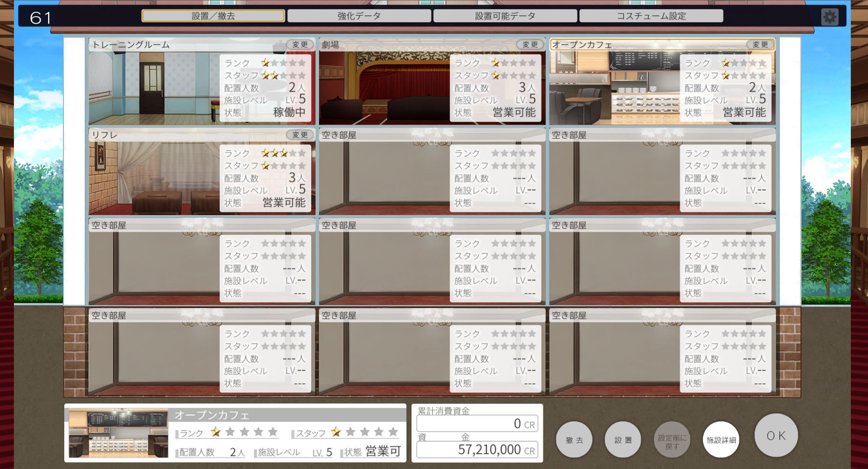Screen dimensions: 868x469
Task: Open the 強化データ tab
Action: (x=359, y=16)
